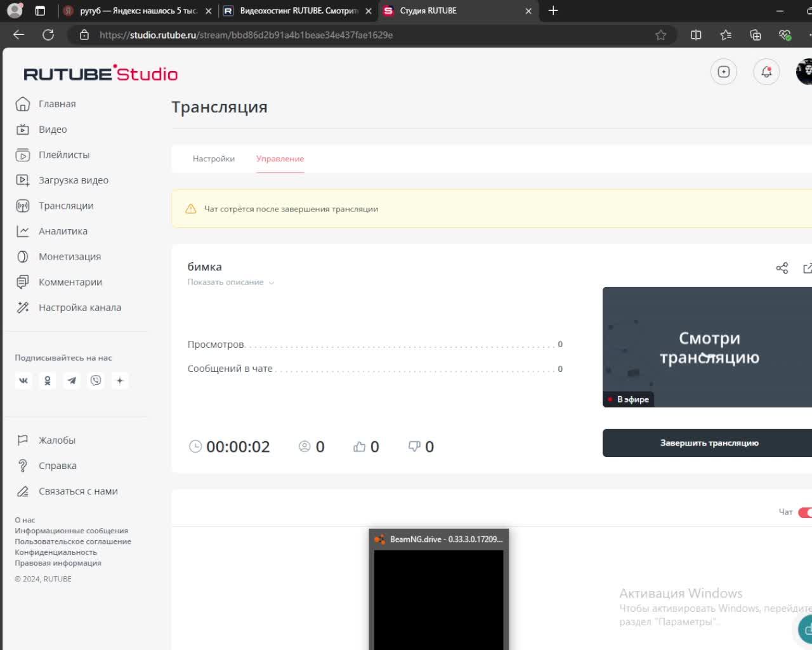Click the add content plus-square icon
This screenshot has width=812, height=650.
(x=724, y=72)
